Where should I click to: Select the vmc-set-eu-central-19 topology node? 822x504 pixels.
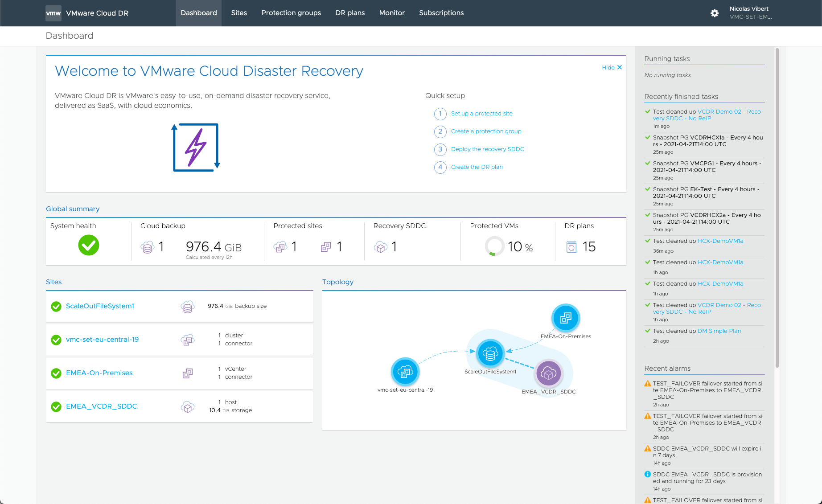point(405,372)
